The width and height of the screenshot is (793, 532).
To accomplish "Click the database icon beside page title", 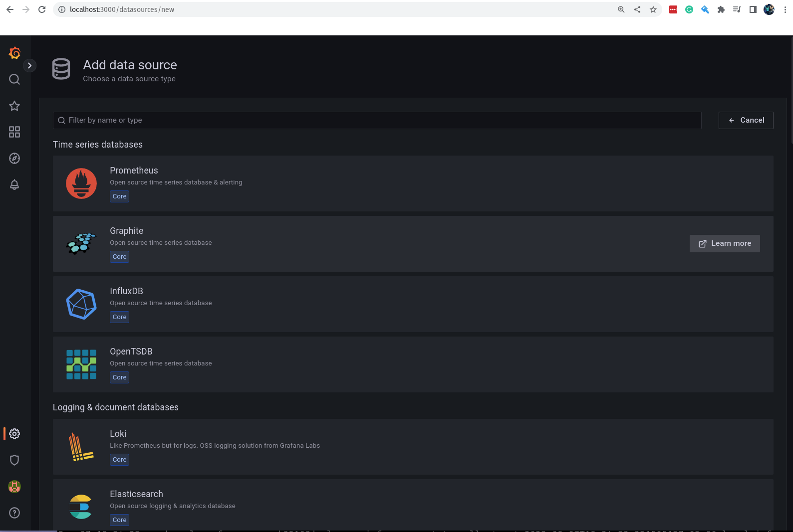I will coord(61,69).
